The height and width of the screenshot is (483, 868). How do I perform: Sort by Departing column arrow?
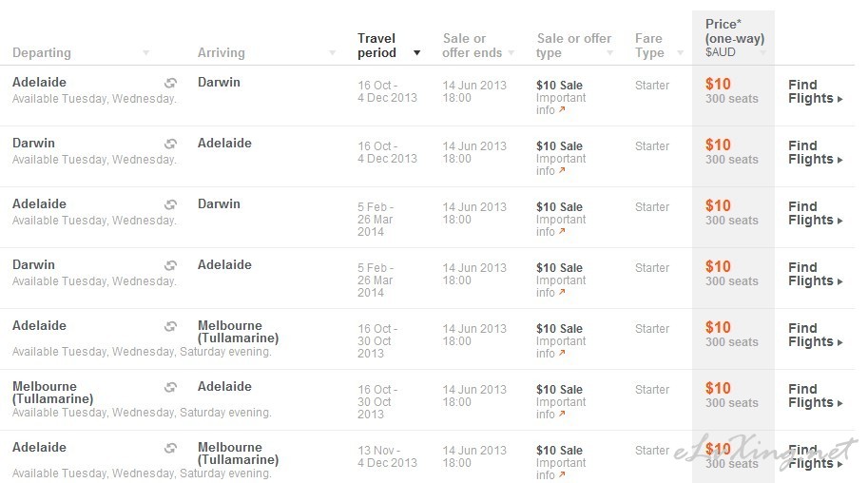click(x=145, y=53)
